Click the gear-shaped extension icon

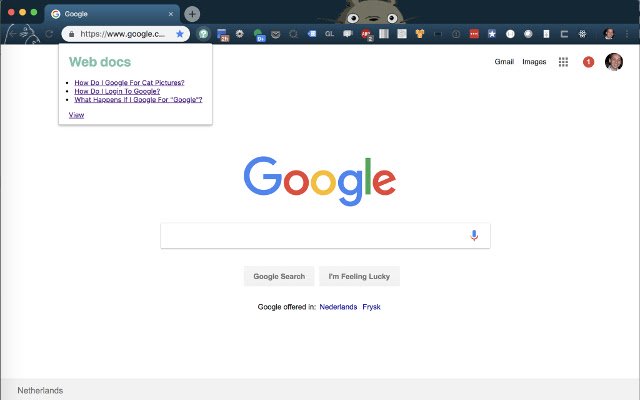point(240,34)
